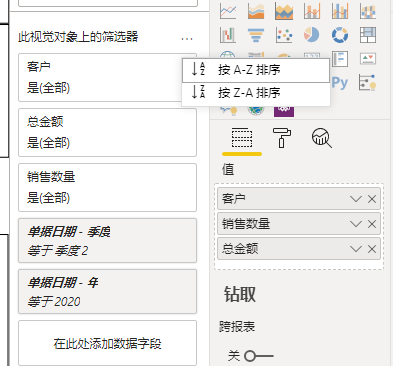Select line and stacked column chart
Viewport: 393px width, 366px height.
click(x=312, y=11)
